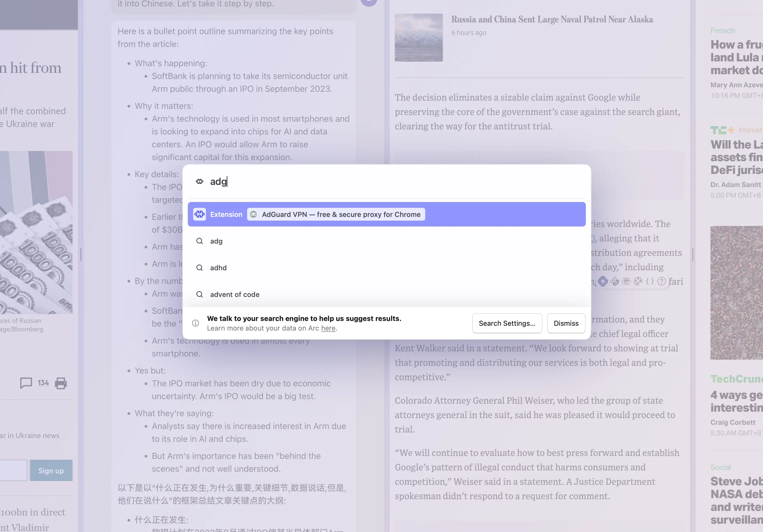Click the Russian rouble banknotes image
Screen dimensions: 763x532
click(36, 232)
